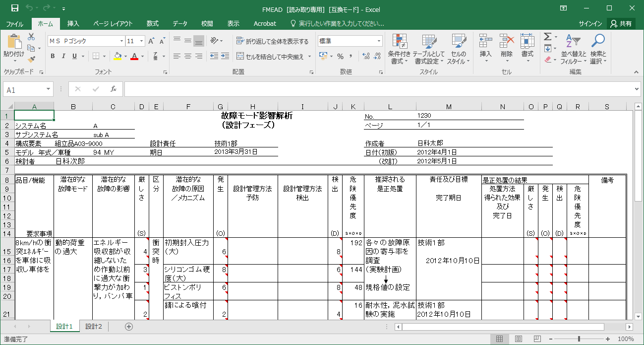Decrease font size with small A icon
The image size is (644, 345).
(163, 41)
